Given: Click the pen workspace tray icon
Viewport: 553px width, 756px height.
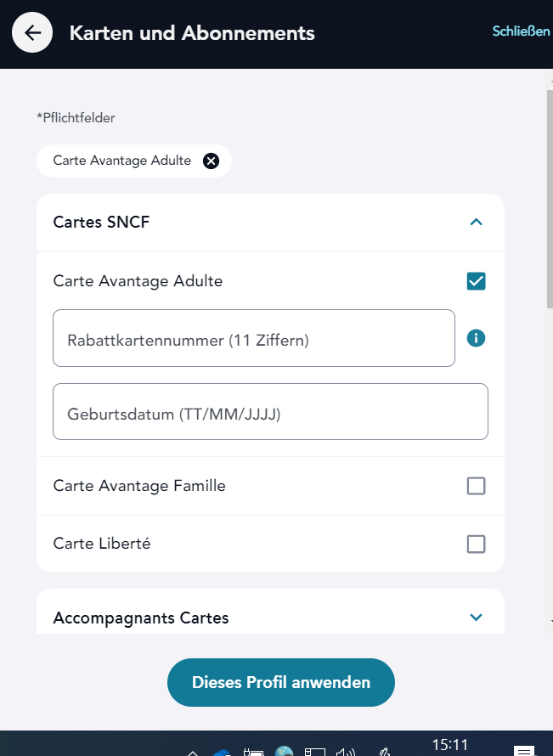Looking at the screenshot, I should (385, 753).
